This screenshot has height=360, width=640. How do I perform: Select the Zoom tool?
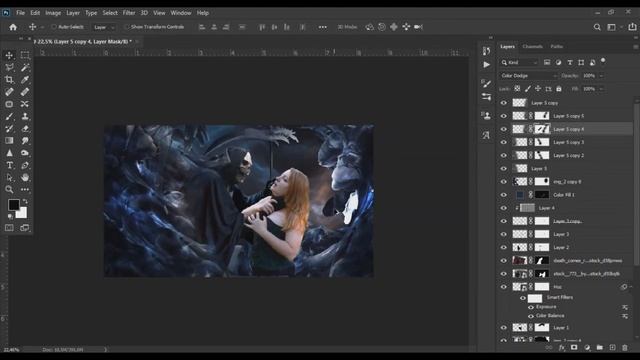[x=9, y=190]
